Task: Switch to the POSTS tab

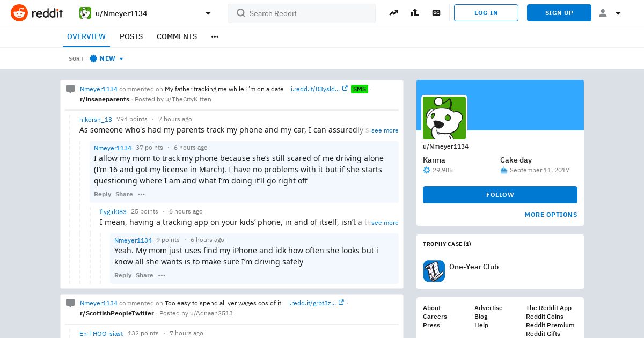Action: (131, 36)
